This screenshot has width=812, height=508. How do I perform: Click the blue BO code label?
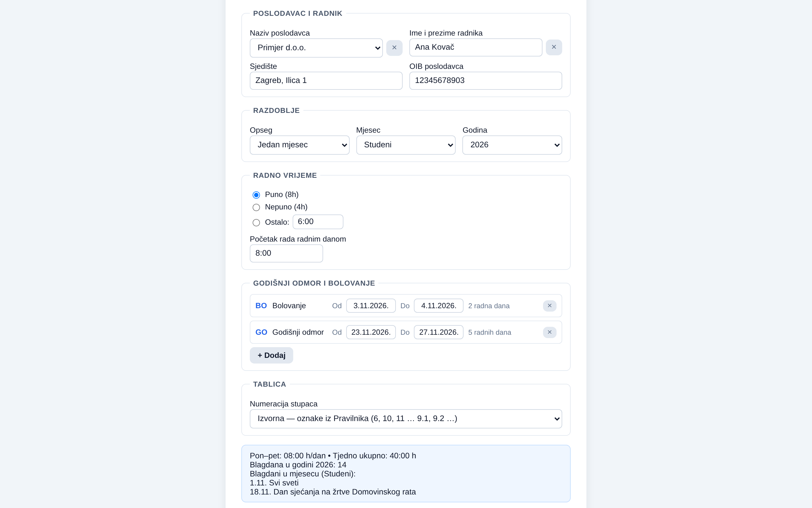point(261,306)
